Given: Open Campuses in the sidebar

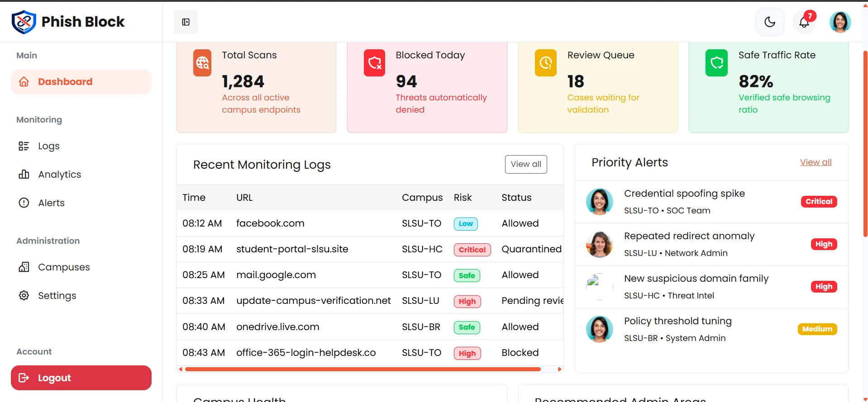Looking at the screenshot, I should (x=81, y=267).
